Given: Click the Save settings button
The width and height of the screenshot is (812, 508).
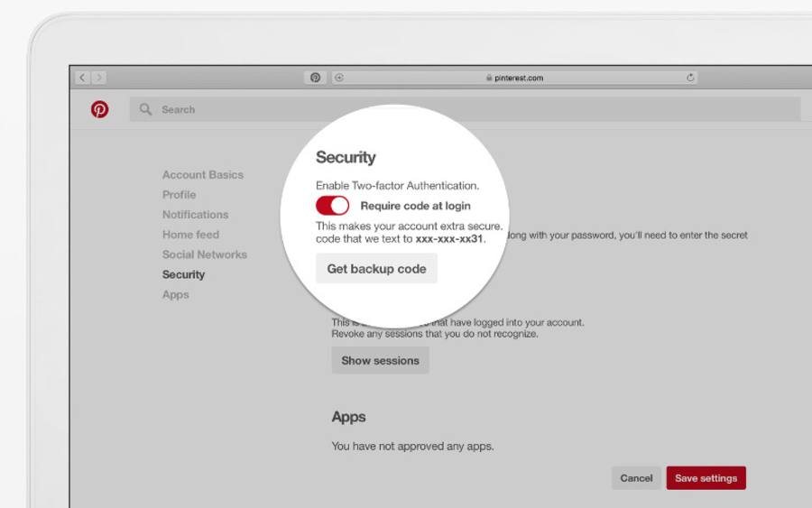Looking at the screenshot, I should click(x=706, y=478).
